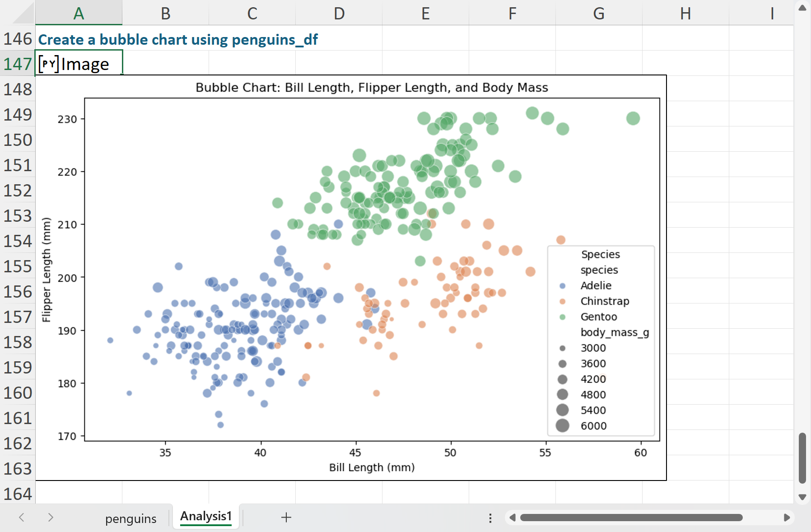Image resolution: width=811 pixels, height=532 pixels.
Task: Click the PY icon in cell A147
Action: [x=49, y=64]
